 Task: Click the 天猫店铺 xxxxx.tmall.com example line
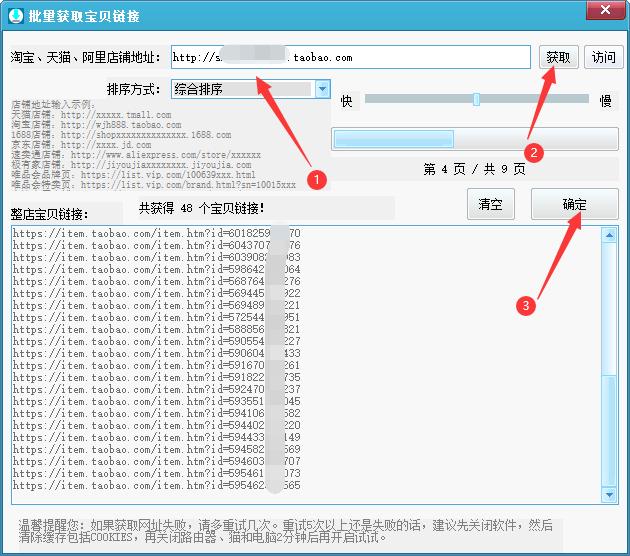click(x=91, y=115)
